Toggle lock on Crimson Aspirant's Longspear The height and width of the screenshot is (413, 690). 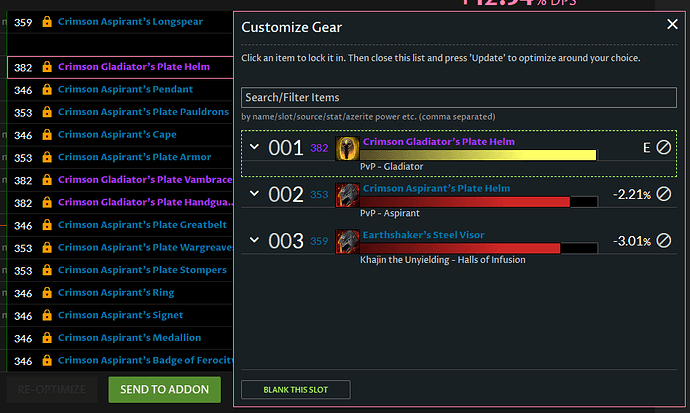point(47,22)
